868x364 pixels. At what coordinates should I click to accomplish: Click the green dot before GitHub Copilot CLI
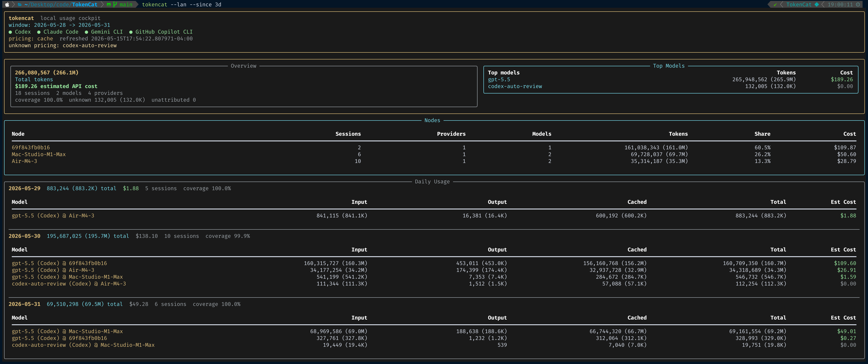point(131,32)
